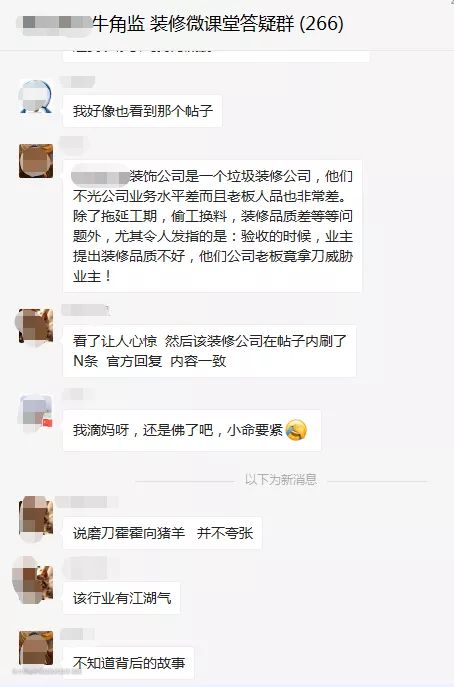Viewport: 454px width, 687px height.
Task: Click blurred sender name above 看了让人心惊
Action: coord(85,310)
